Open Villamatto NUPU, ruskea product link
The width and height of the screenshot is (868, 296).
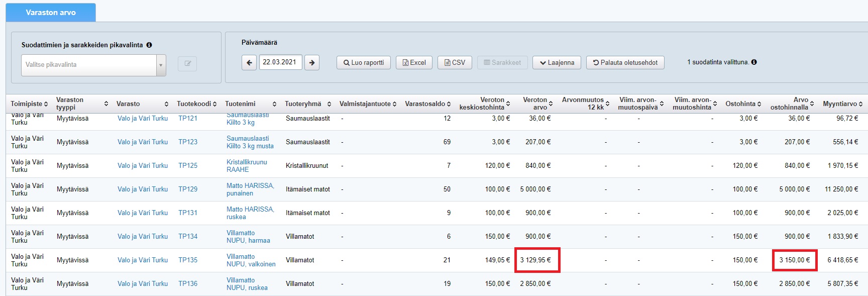pos(247,284)
